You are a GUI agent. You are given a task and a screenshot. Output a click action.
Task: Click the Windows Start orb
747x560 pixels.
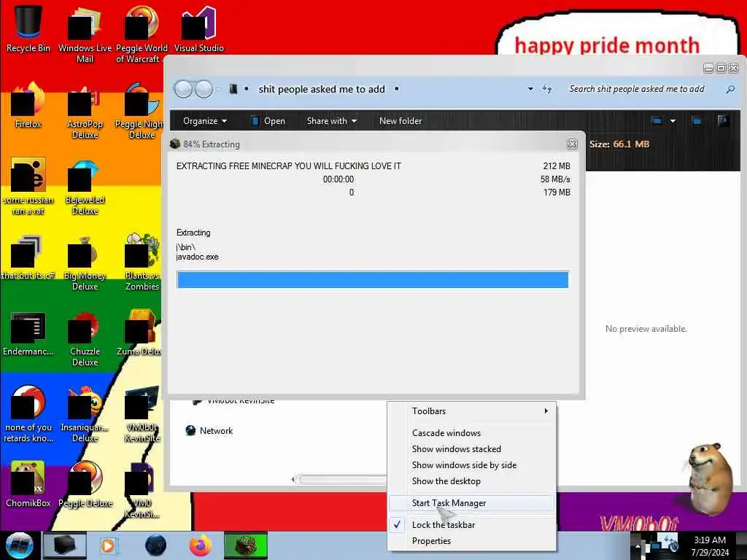(x=19, y=545)
